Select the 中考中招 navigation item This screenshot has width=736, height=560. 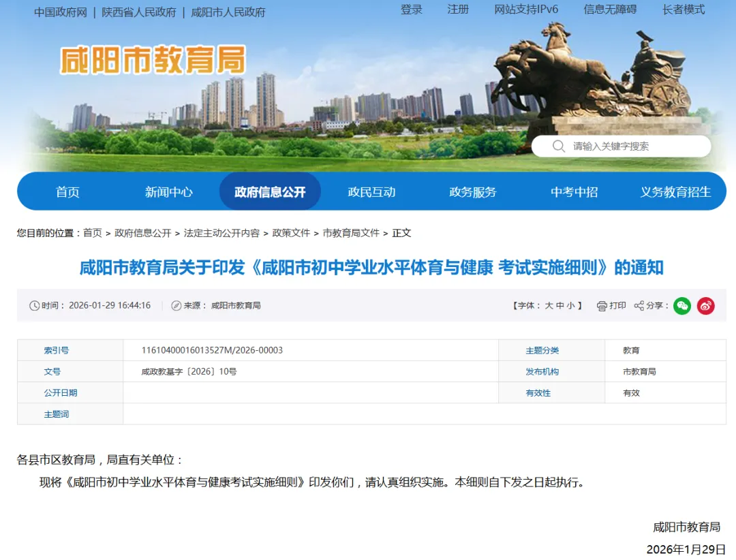click(574, 191)
